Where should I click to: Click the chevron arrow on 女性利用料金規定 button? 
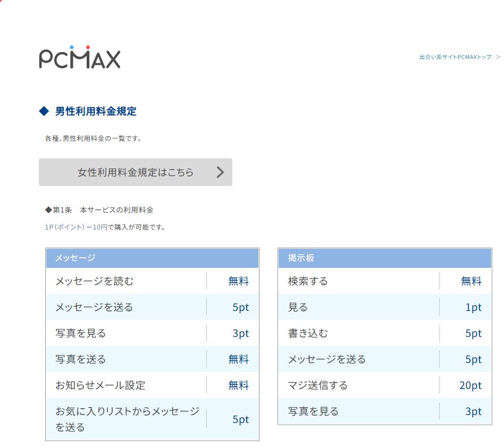[220, 172]
